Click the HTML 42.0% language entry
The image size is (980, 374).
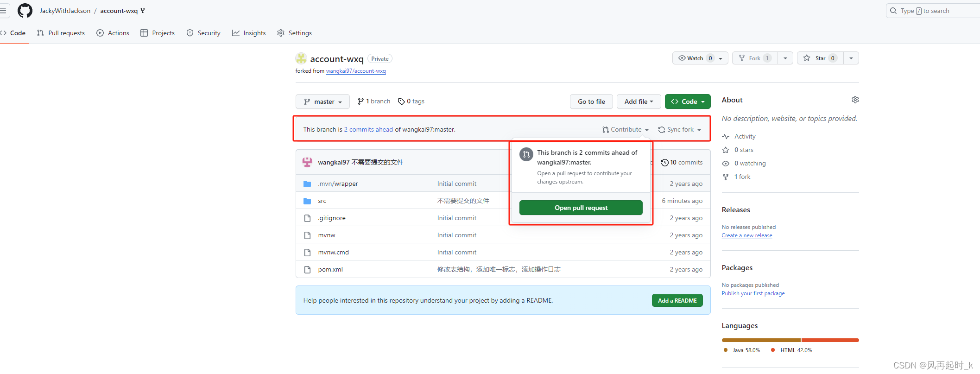[x=791, y=350]
